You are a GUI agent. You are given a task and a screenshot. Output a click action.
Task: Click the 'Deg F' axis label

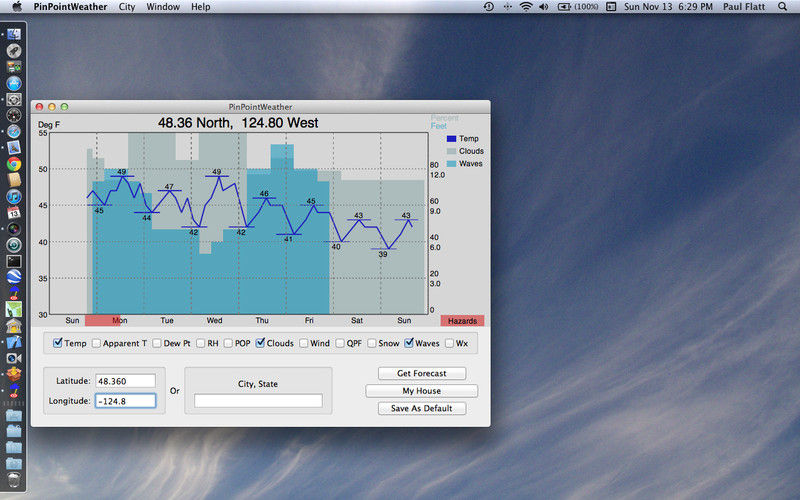49,124
